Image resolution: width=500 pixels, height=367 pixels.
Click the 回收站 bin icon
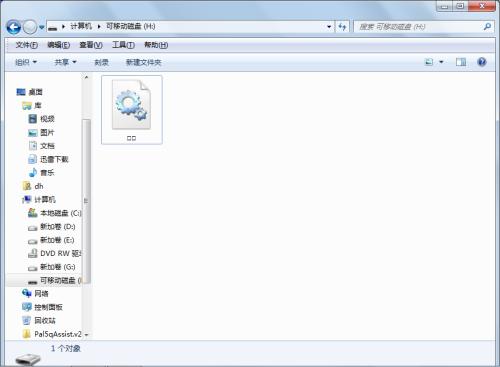coord(27,321)
